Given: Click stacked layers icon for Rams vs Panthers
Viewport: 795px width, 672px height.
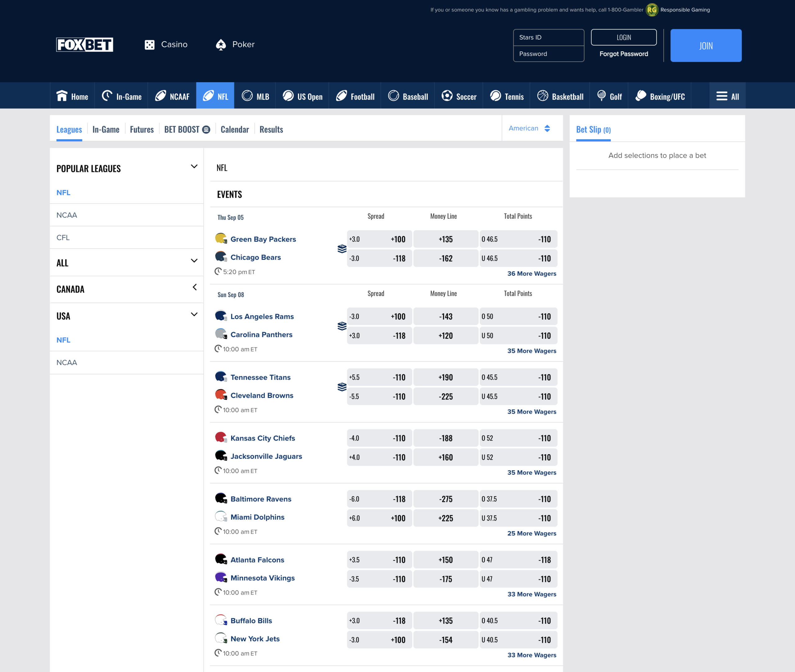Looking at the screenshot, I should click(x=342, y=326).
